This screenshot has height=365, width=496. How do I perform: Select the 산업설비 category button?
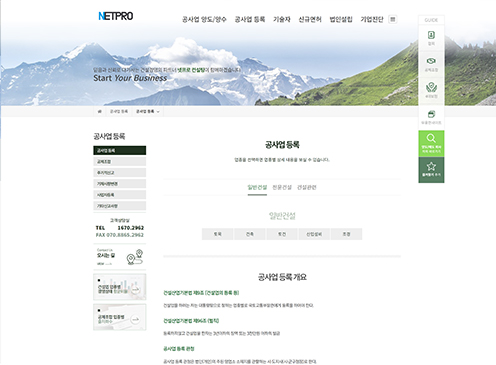pyautogui.click(x=314, y=234)
